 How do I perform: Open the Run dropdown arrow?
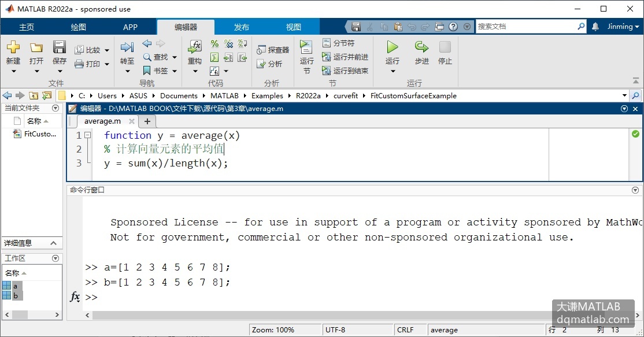pos(392,72)
